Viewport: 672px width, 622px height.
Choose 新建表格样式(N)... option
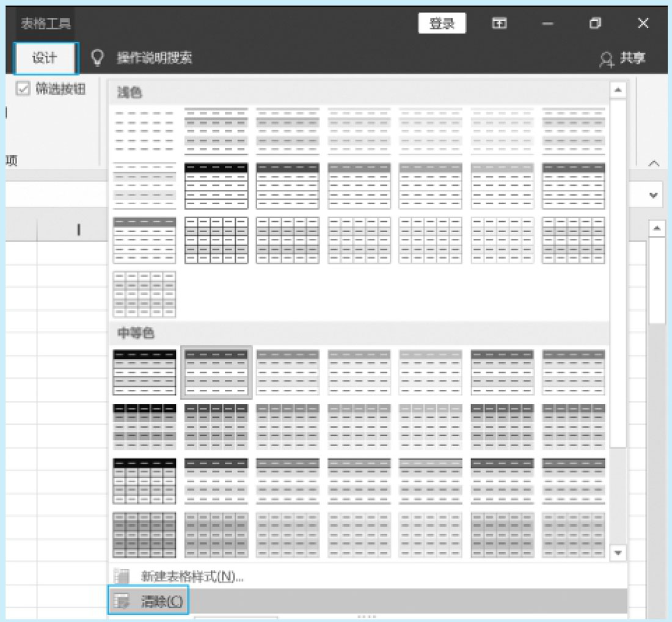[192, 576]
